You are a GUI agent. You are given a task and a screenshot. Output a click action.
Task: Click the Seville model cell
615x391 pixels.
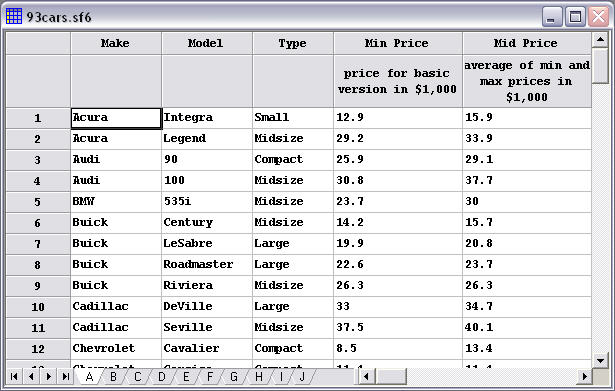click(207, 328)
